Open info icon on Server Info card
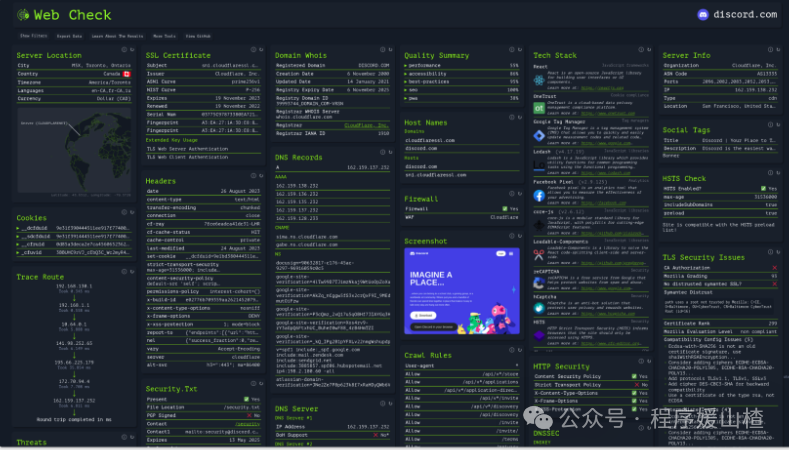 click(770, 49)
